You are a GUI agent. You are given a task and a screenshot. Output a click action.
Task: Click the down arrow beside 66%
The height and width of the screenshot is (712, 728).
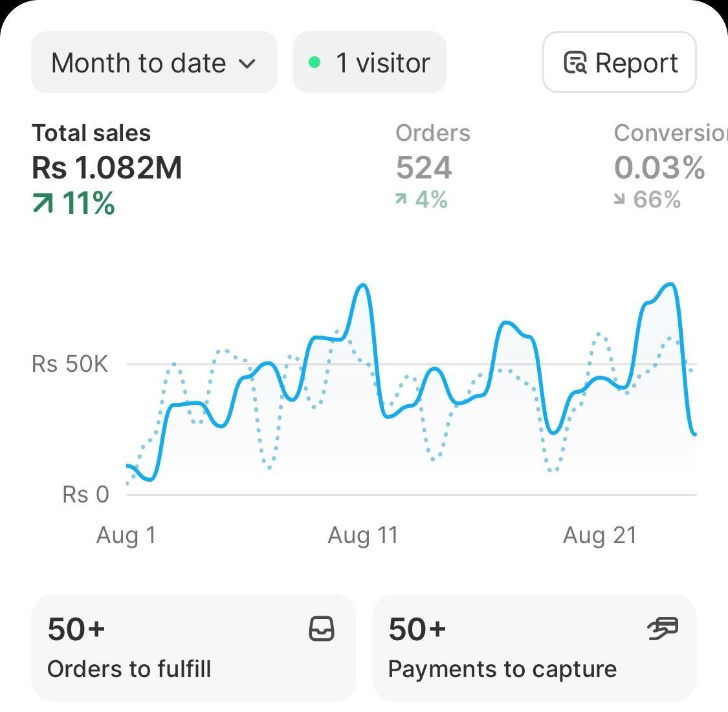(619, 199)
